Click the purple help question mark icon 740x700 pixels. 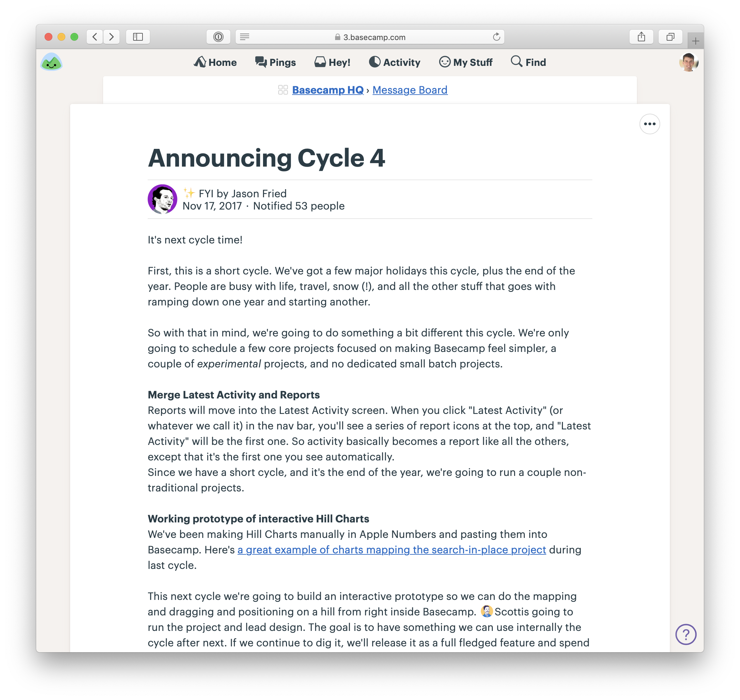[685, 634]
